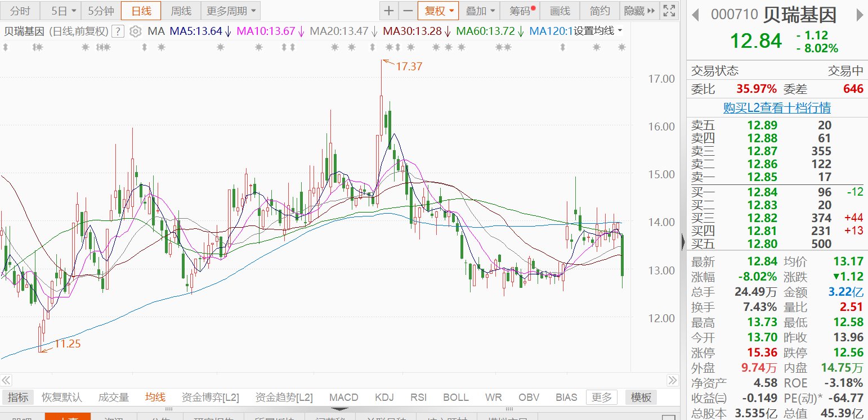Toggle the 简约 simple view mode
868x420 pixels.
[599, 11]
